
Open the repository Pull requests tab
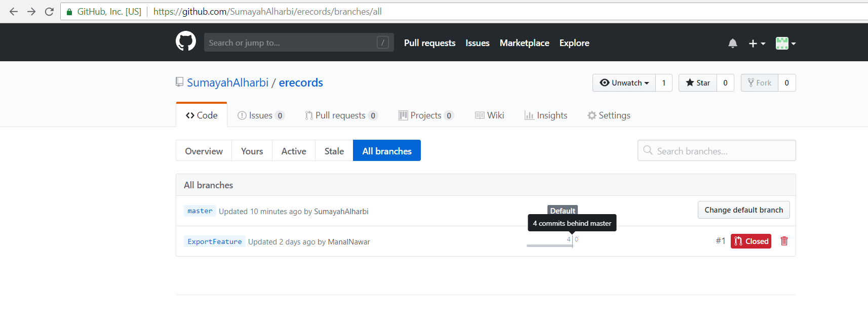(x=341, y=115)
